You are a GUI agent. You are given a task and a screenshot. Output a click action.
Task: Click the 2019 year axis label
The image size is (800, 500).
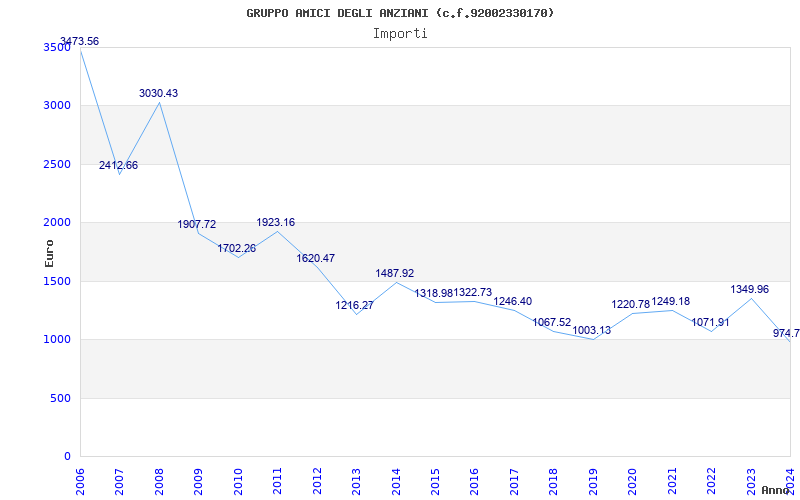click(593, 481)
